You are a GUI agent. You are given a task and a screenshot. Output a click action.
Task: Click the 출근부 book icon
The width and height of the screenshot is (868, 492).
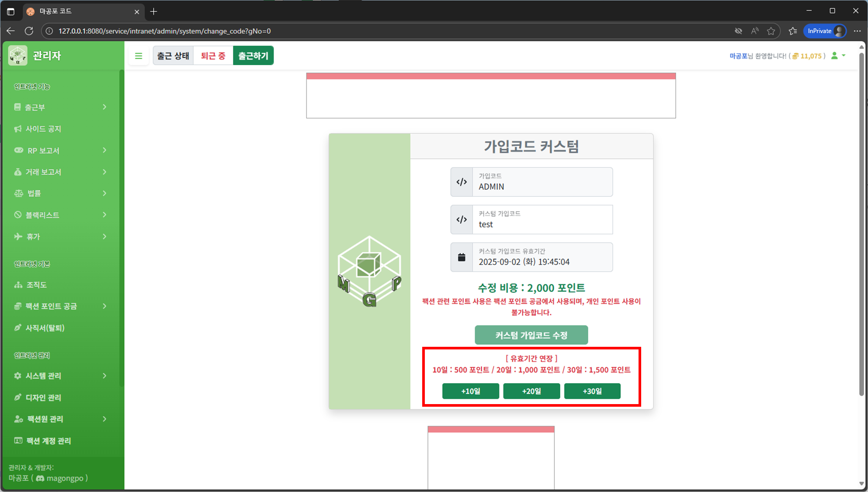coord(17,107)
